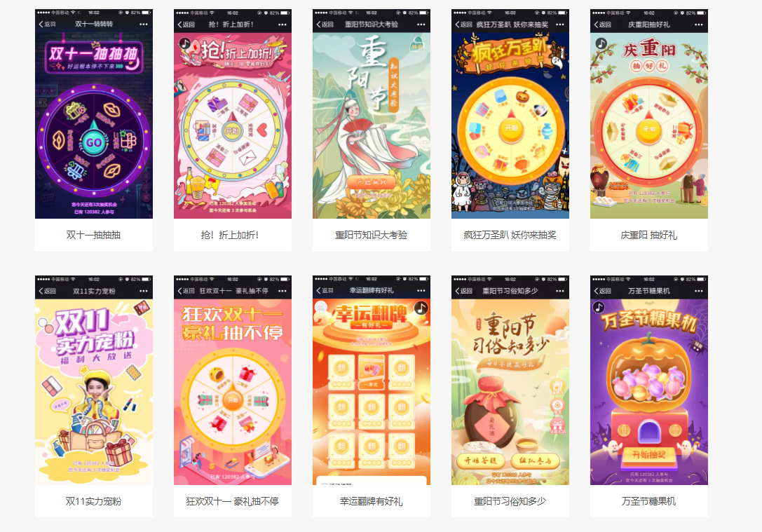Click 返回 back arrow in 双11实力宠粉 template
Viewport: 762px width, 532px height.
coord(47,291)
